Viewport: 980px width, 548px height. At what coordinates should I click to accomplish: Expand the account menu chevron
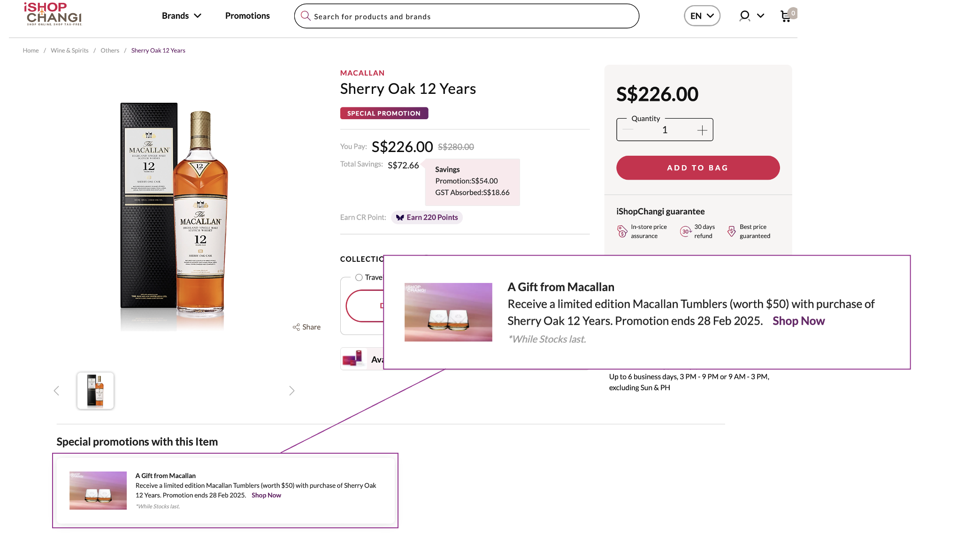click(761, 16)
